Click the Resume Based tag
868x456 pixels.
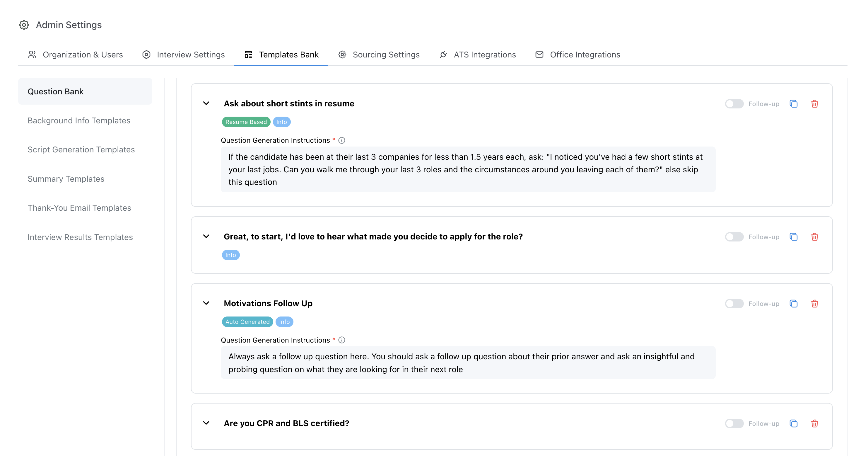[x=246, y=122]
